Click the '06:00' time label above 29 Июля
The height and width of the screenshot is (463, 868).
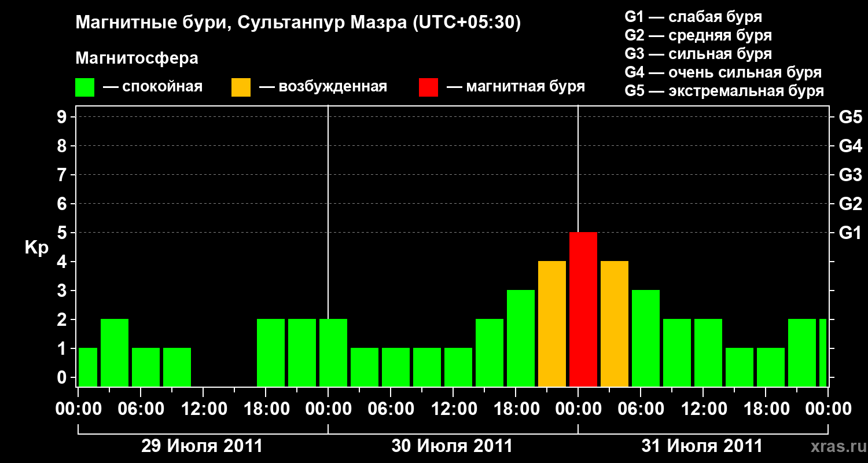pos(141,409)
